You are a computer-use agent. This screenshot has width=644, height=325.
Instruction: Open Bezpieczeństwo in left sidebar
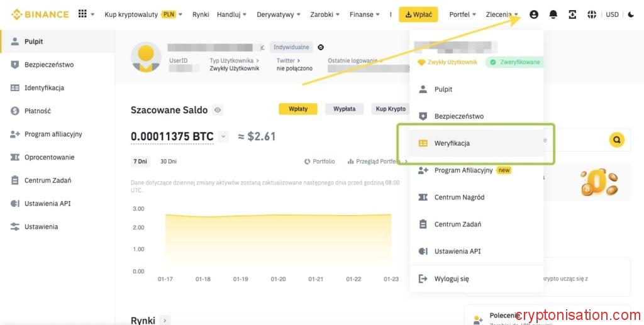(57, 64)
